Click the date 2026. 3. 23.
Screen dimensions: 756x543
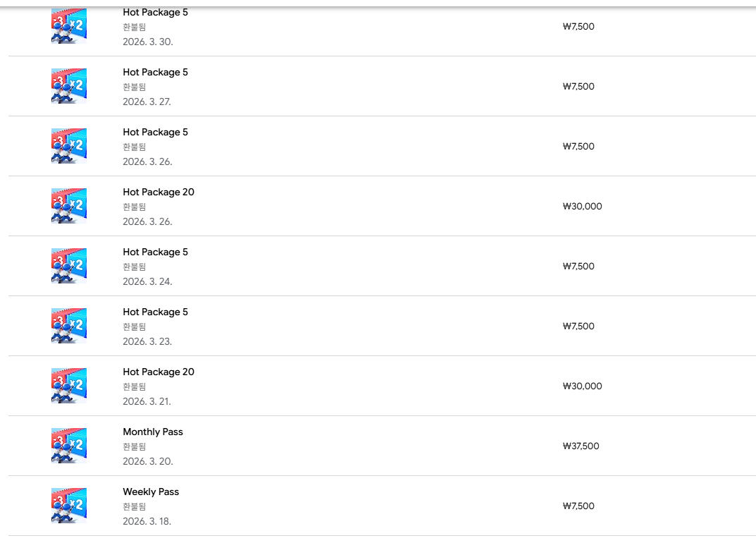[x=147, y=341]
